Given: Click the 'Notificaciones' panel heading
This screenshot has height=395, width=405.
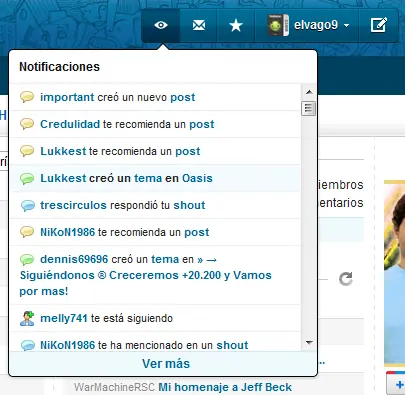Looking at the screenshot, I should point(59,67).
